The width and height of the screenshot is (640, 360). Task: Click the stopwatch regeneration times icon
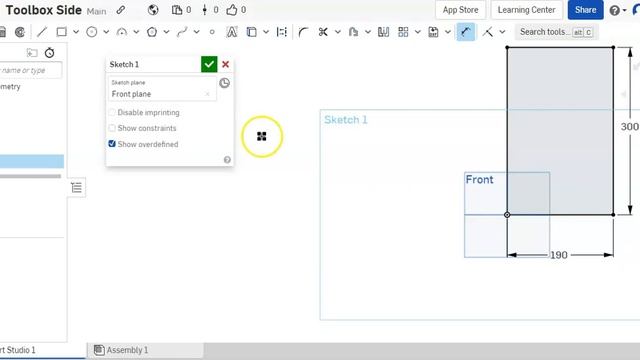point(49,53)
